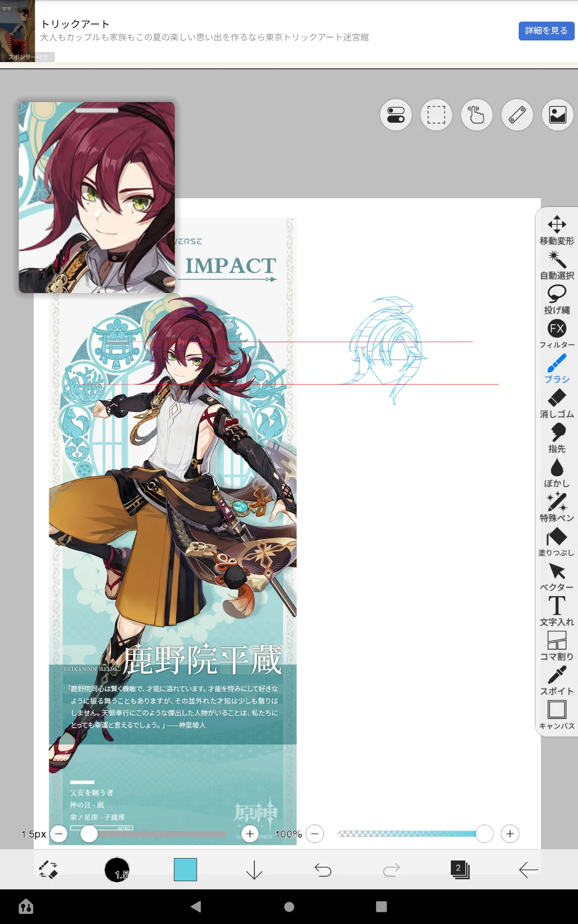578x924 pixels.
Task: Increase brush thickness with plus button
Action: (250, 834)
